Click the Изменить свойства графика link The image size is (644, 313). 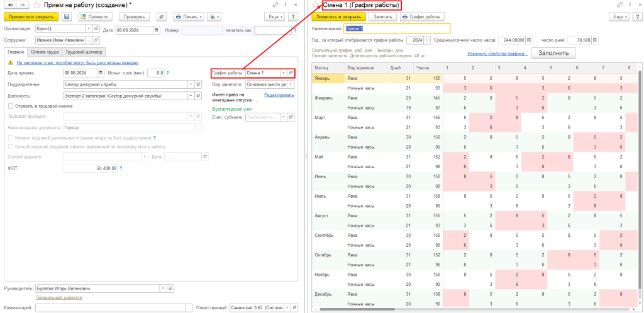[496, 54]
